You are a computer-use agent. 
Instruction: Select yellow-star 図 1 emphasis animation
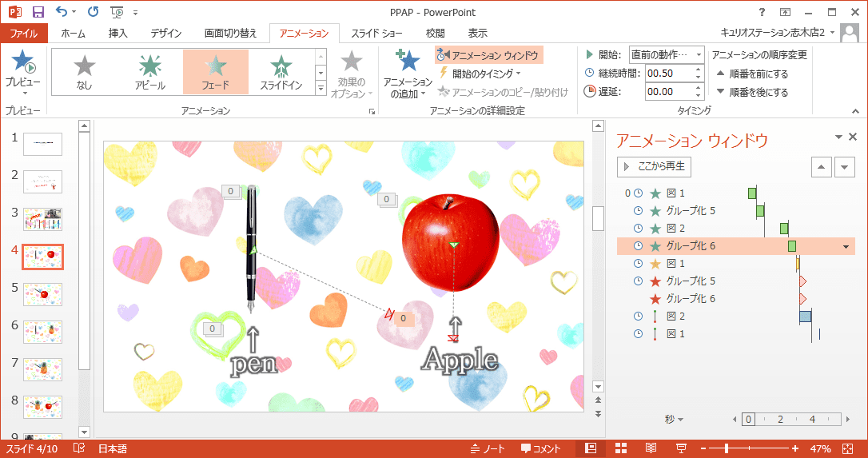(x=735, y=264)
